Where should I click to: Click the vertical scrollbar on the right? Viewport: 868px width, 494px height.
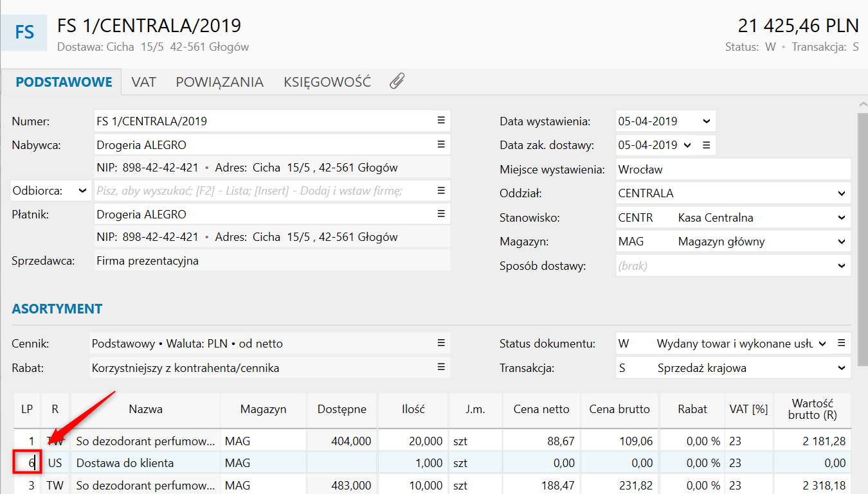point(862,231)
